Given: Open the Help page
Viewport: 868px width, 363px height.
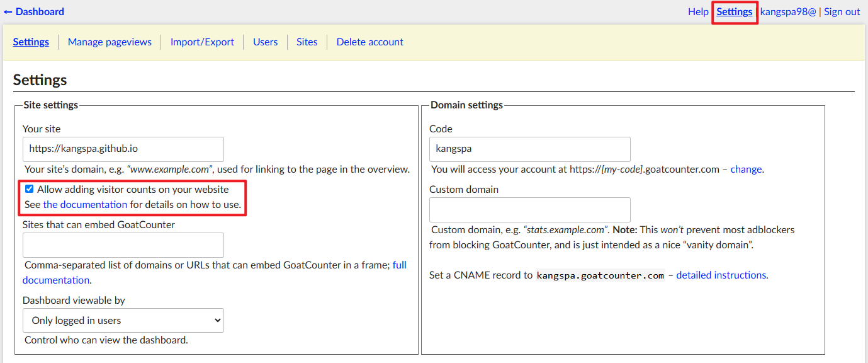Looking at the screenshot, I should pos(698,11).
